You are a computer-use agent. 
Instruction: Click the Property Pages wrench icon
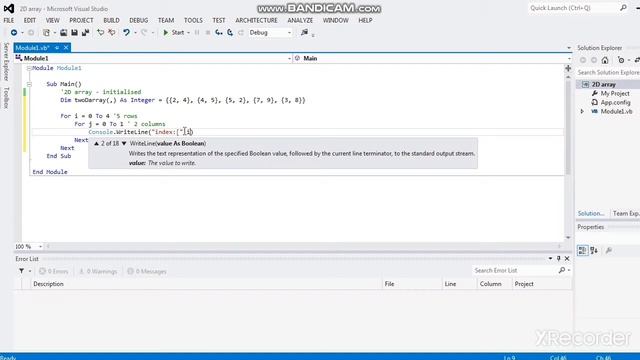click(609, 250)
